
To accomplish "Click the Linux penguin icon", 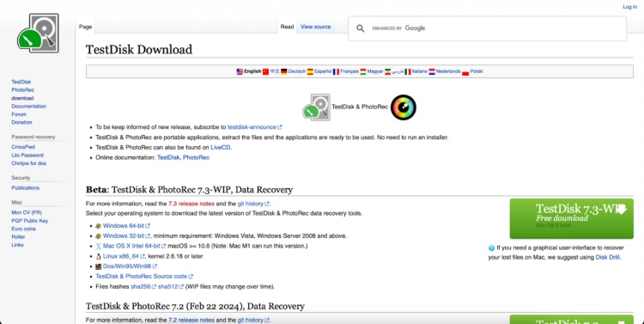I will (x=98, y=257).
